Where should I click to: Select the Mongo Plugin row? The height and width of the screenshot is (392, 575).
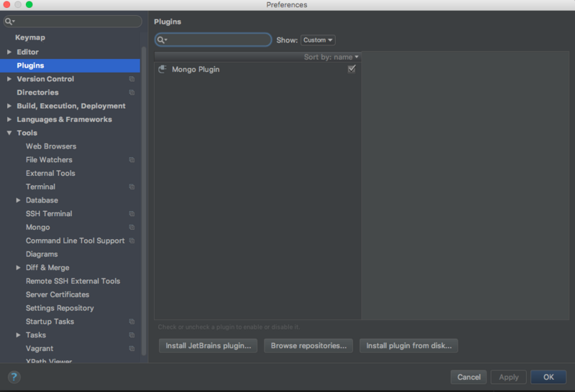[x=258, y=69]
